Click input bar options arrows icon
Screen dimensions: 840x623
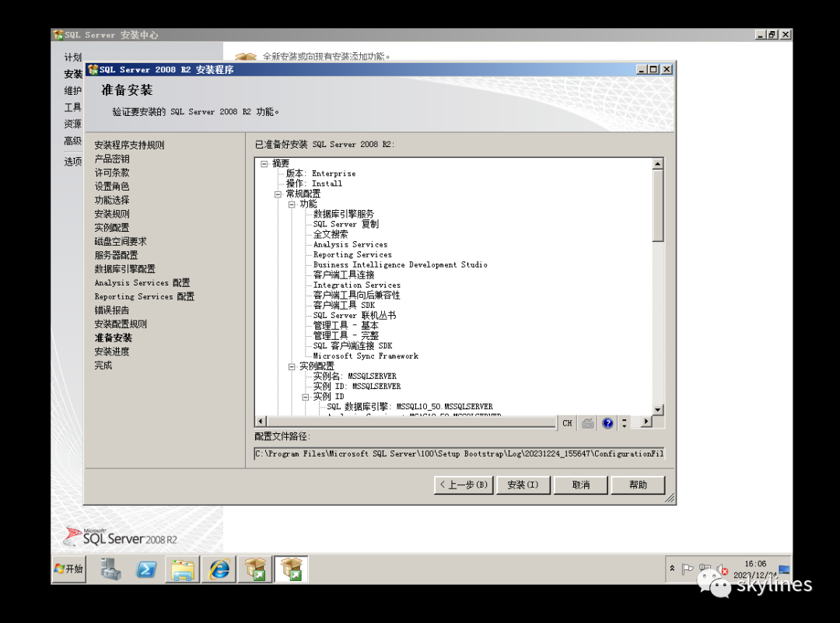tap(624, 423)
